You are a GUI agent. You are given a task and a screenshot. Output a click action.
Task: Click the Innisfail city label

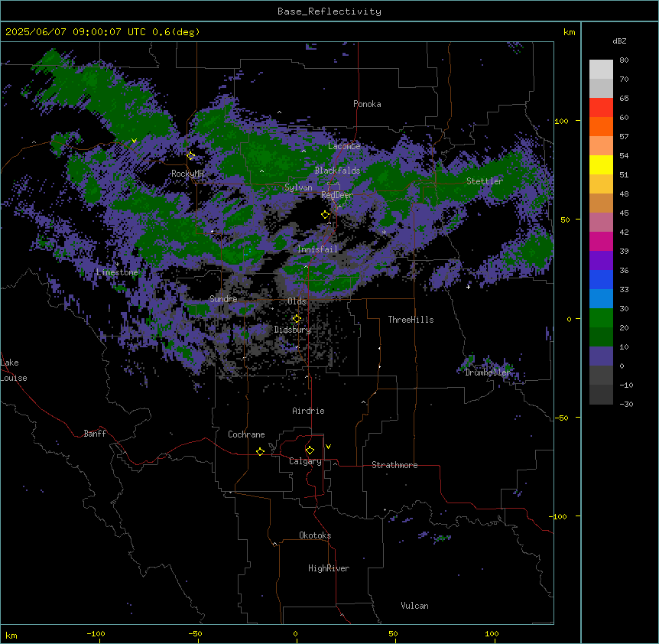(x=317, y=249)
